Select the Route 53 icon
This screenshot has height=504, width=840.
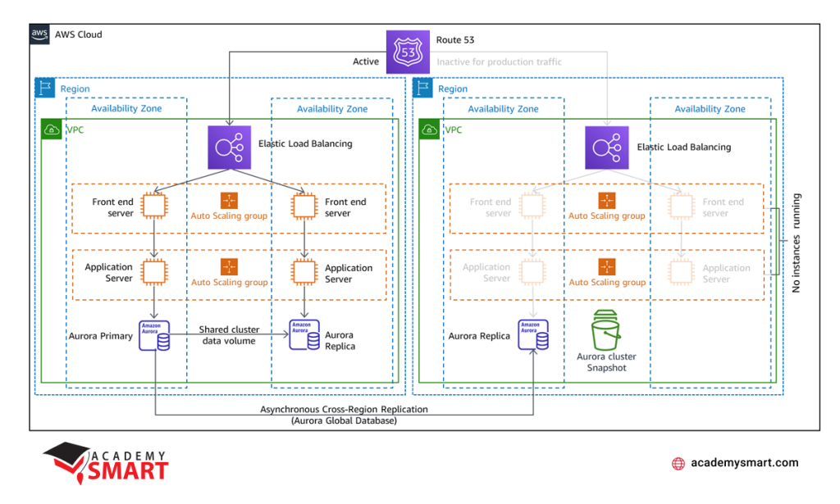click(408, 52)
